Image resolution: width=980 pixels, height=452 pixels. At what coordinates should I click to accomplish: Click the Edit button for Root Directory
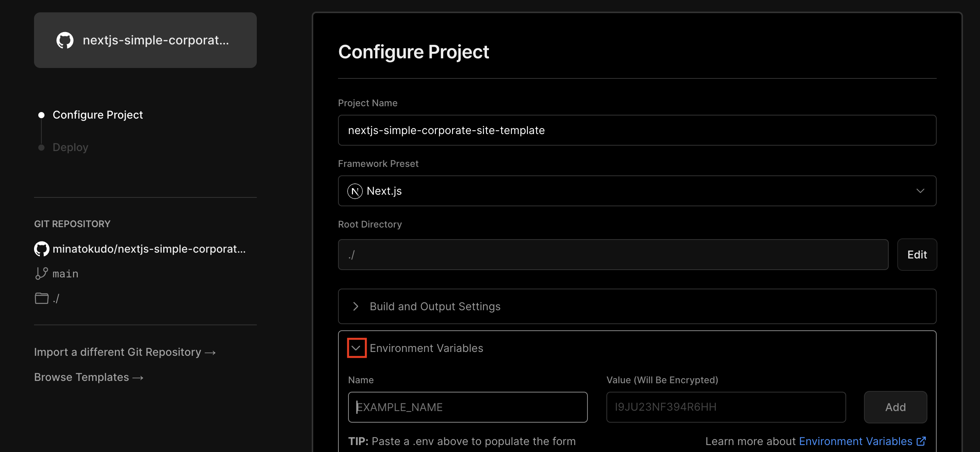coord(917,255)
